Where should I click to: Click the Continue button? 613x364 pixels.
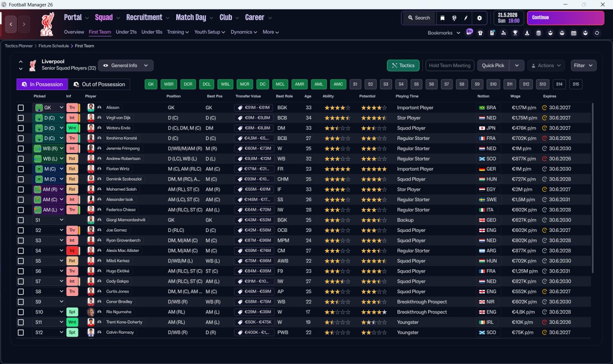566,18
